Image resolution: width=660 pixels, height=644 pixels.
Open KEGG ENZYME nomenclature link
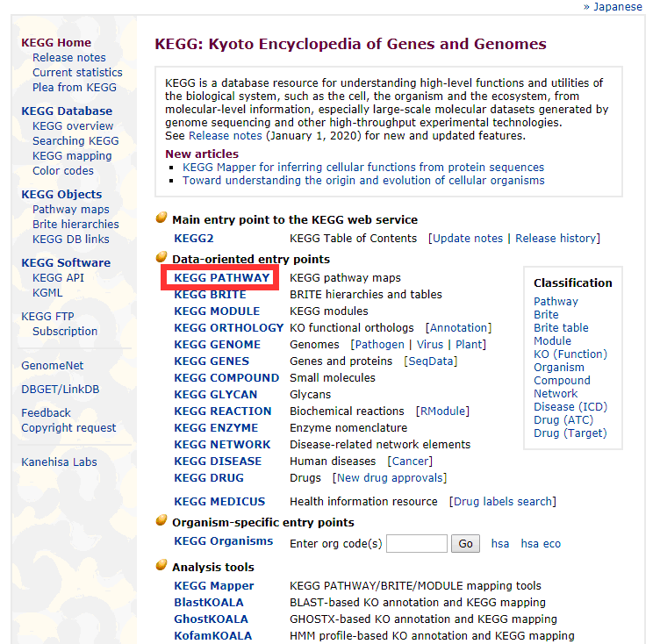[216, 428]
